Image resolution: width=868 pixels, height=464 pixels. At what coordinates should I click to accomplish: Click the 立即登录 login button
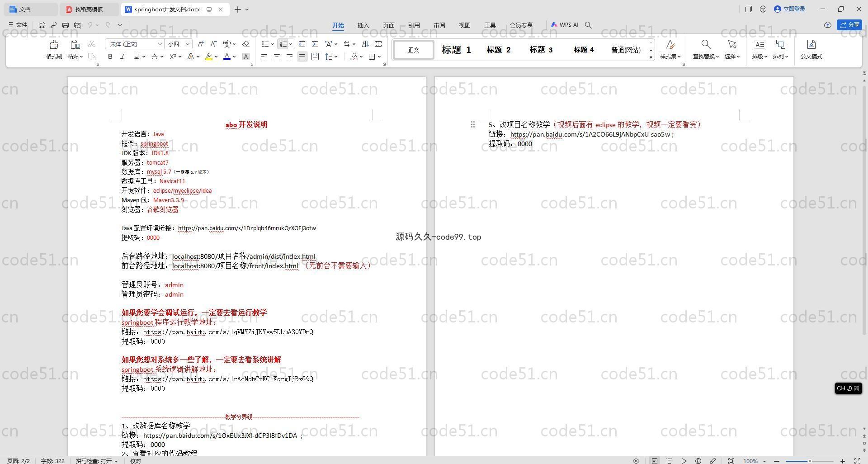[x=789, y=9]
